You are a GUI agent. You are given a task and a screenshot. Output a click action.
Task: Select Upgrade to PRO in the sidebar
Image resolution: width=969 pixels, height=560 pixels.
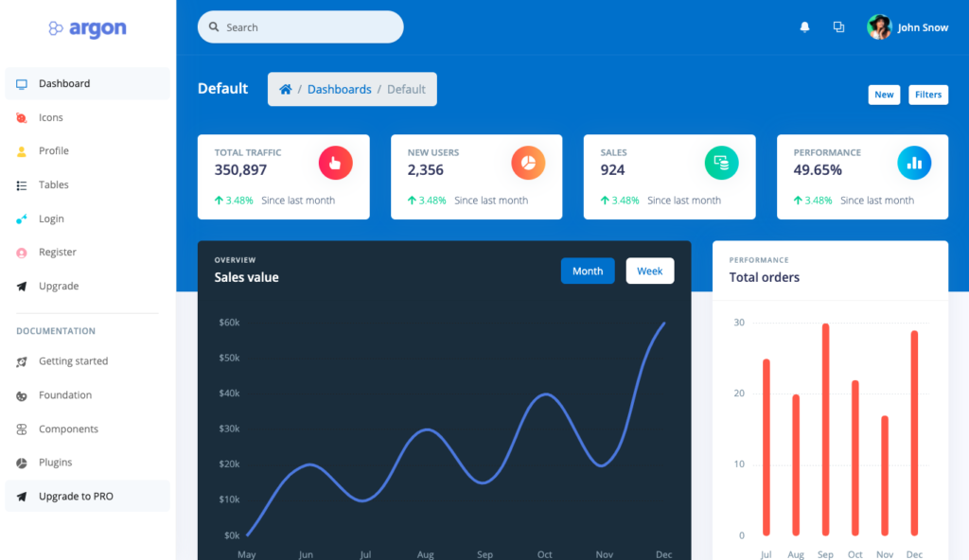(x=70, y=496)
